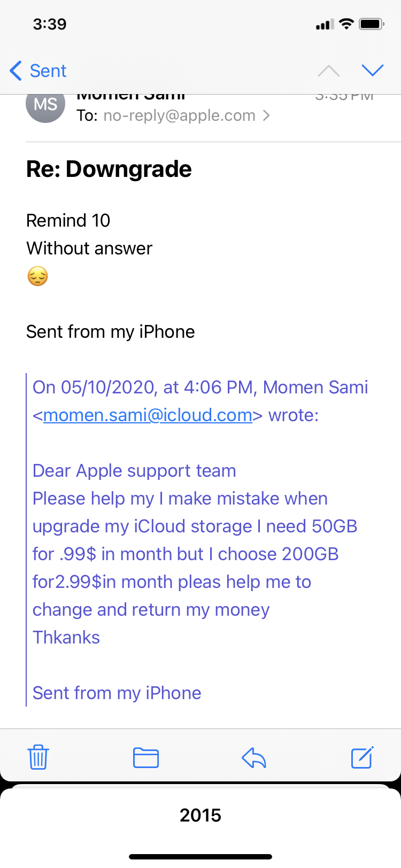Tap the cellular signal bars
This screenshot has height=868, width=401.
click(x=324, y=25)
